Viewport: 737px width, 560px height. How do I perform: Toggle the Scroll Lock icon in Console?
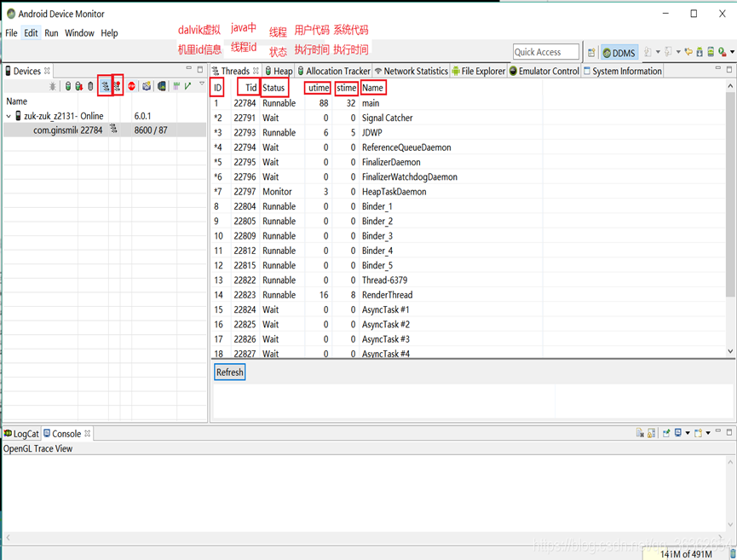[652, 433]
